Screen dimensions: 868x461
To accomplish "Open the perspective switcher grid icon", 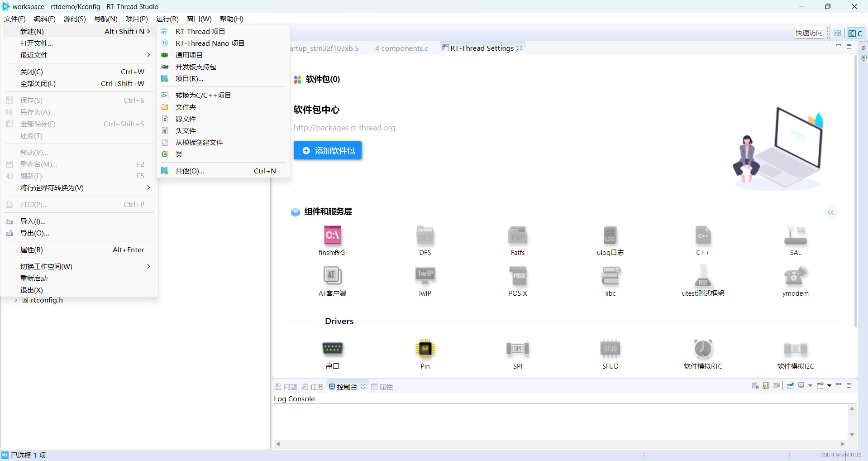I will click(838, 33).
